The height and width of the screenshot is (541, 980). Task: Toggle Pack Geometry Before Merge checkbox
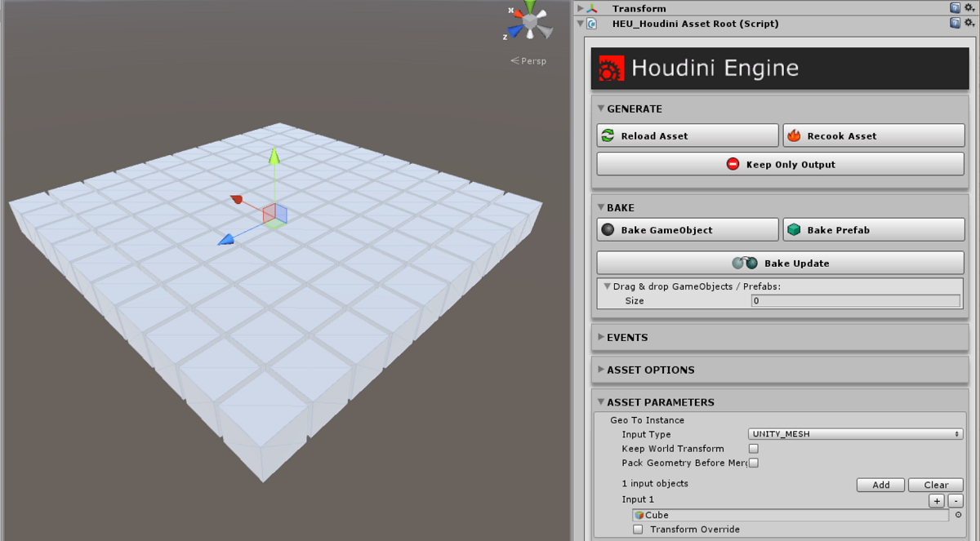(754, 463)
